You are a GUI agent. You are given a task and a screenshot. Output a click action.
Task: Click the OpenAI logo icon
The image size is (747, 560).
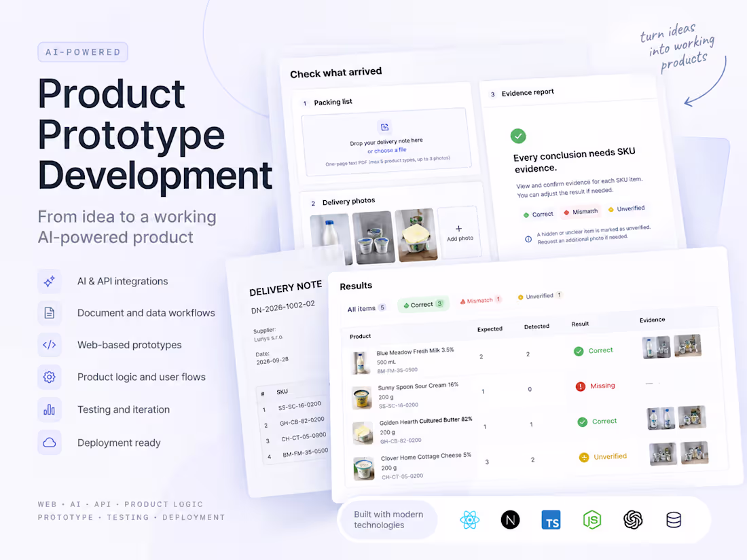click(633, 520)
